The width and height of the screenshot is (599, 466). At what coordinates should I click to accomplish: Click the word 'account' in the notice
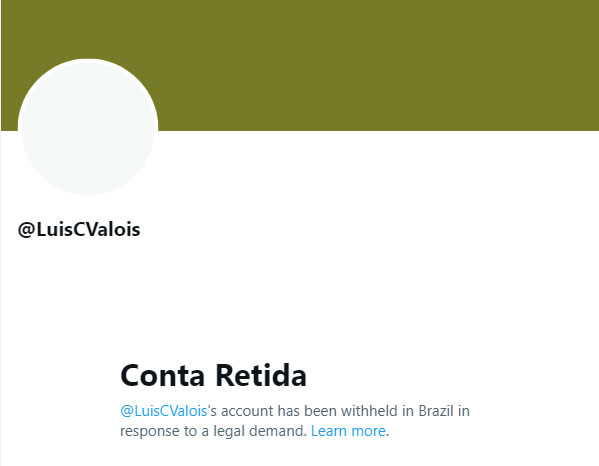pos(247,411)
